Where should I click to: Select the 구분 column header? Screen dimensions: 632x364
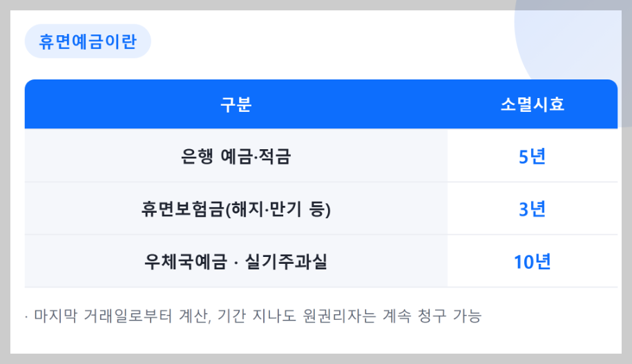point(236,104)
